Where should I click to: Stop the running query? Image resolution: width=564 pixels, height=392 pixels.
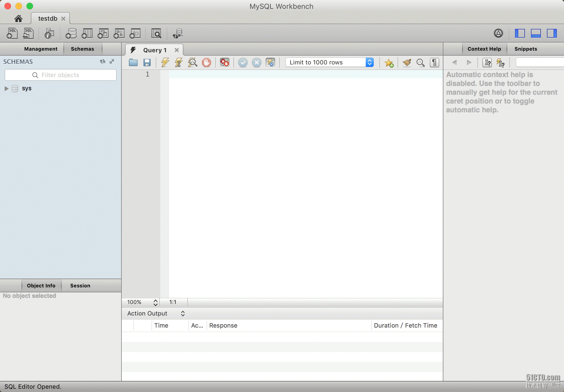point(206,62)
